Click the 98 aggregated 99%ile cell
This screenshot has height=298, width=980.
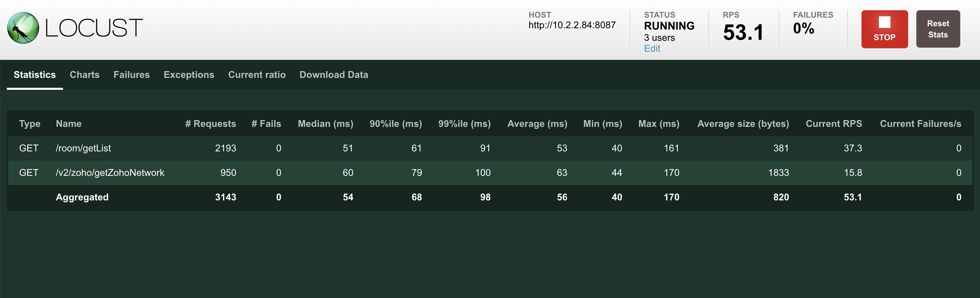point(485,197)
